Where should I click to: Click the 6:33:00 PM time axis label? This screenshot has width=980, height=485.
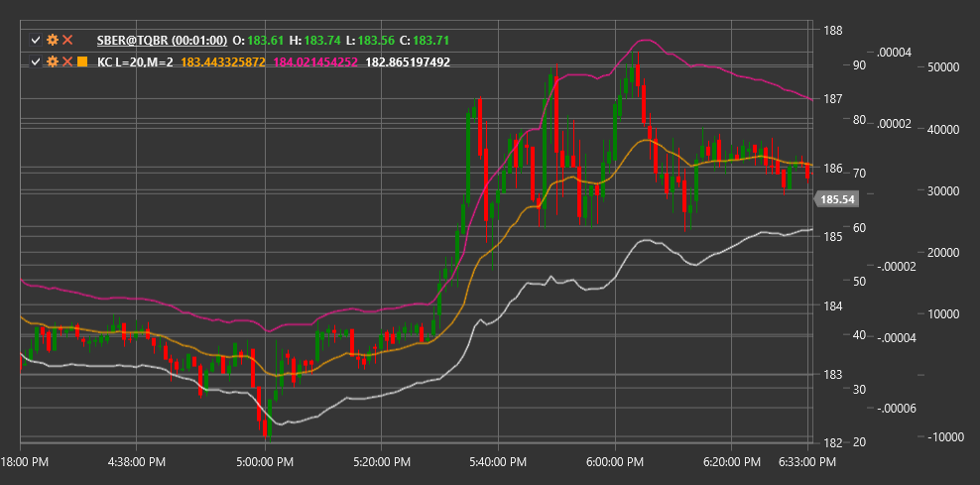[806, 462]
